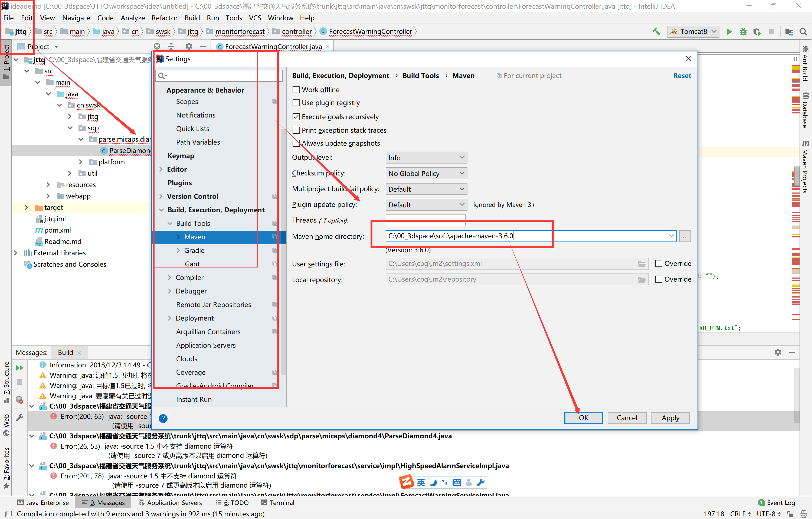Open the Output level dropdown
Screen dimensions: 812x519
tap(426, 158)
